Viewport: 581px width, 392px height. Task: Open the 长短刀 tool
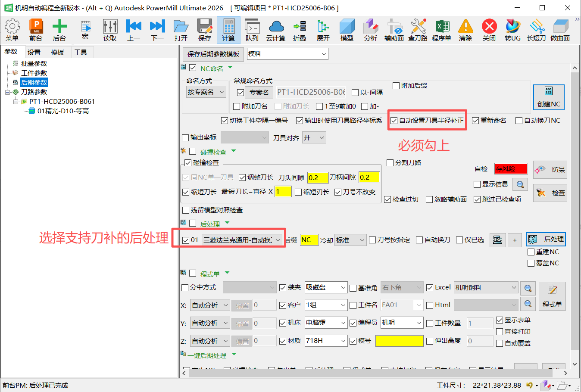click(537, 30)
